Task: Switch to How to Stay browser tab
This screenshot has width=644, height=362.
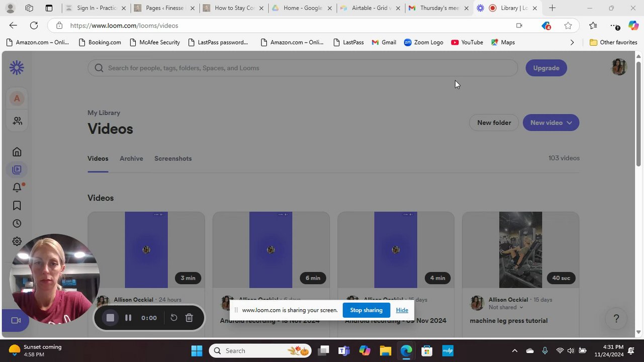Action: pyautogui.click(x=234, y=8)
